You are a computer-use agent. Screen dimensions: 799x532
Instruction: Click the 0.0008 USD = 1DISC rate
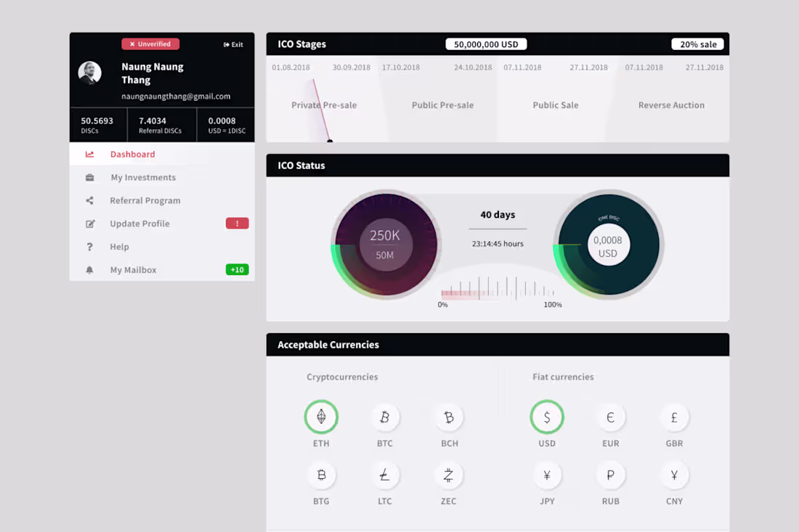pos(227,126)
